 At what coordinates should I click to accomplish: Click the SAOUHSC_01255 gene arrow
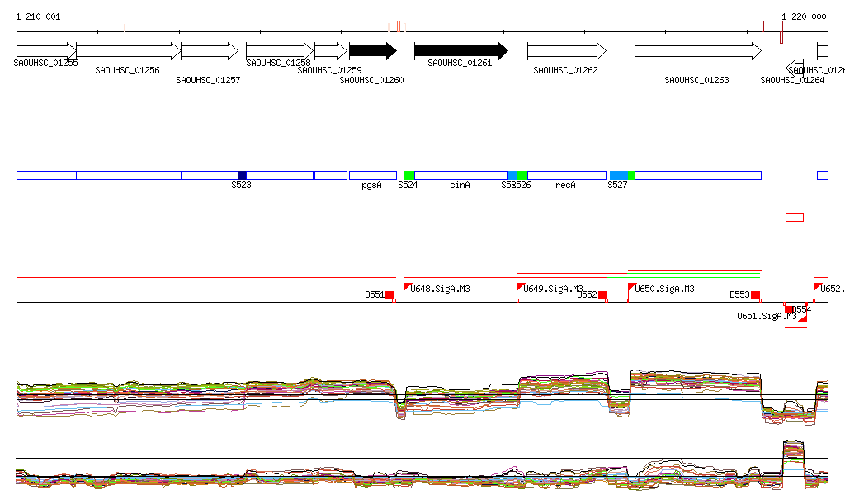(46, 51)
